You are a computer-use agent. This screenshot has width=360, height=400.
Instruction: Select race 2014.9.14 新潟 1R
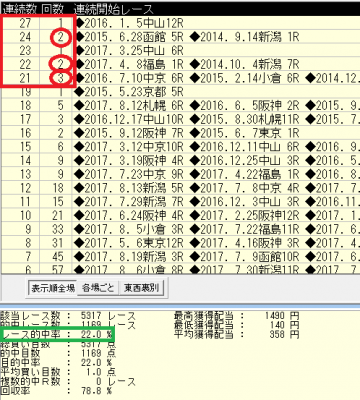coord(245,37)
